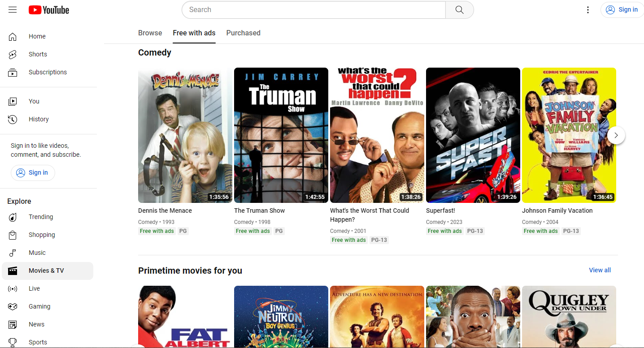This screenshot has height=348, width=644.
Task: Click the Shorts icon in sidebar
Action: point(13,54)
